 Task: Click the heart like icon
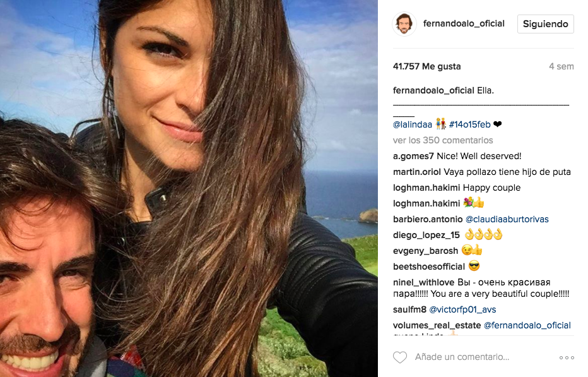400,357
